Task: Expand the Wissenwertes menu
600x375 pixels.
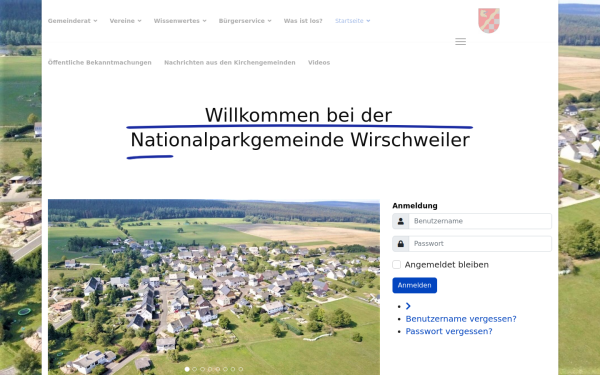Action: coord(180,21)
